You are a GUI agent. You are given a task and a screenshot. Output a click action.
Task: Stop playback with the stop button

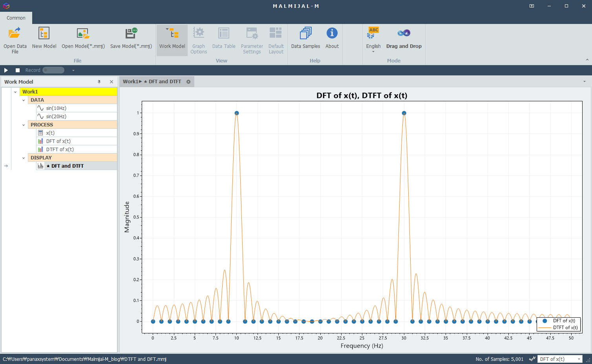point(18,70)
